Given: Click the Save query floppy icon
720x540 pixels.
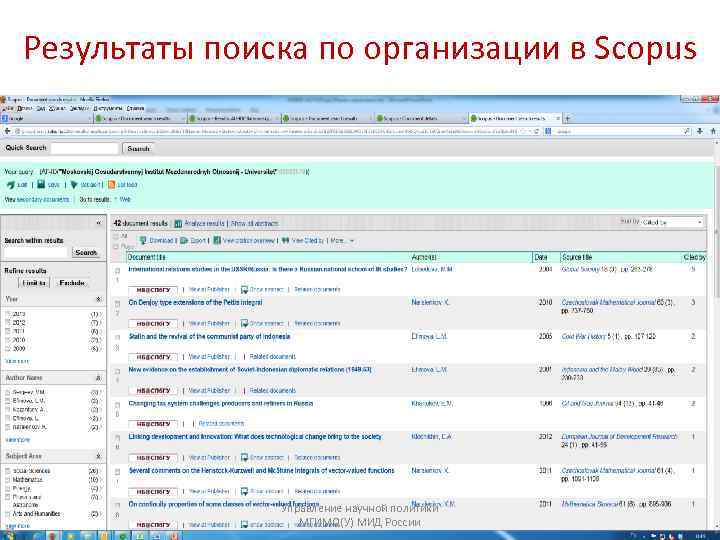Looking at the screenshot, I should [x=41, y=184].
